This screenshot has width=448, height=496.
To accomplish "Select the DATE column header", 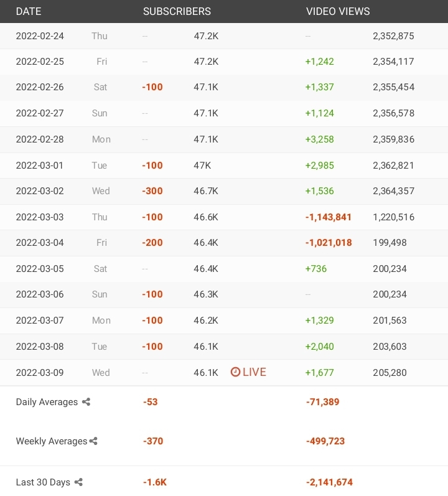I will [x=29, y=11].
